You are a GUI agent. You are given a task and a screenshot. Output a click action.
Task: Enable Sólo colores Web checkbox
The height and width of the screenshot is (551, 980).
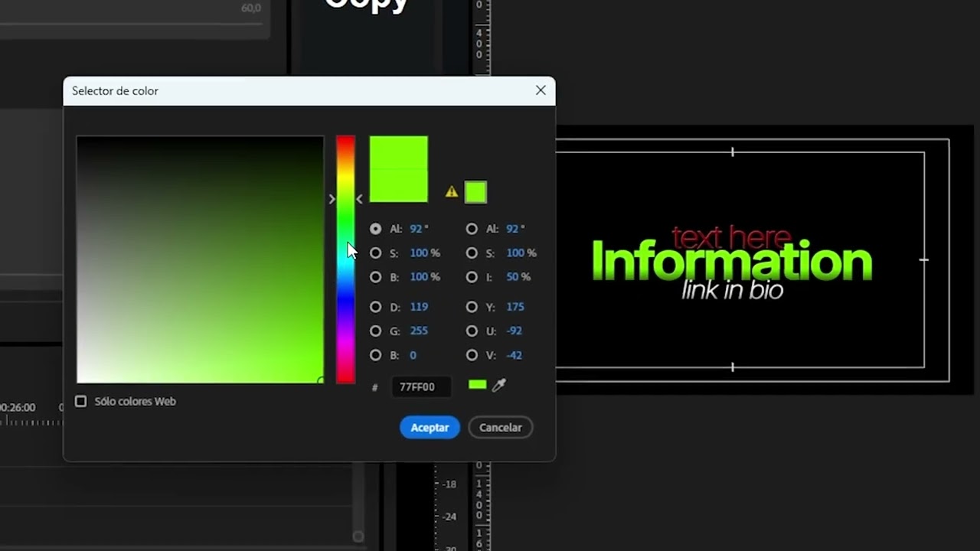[80, 401]
